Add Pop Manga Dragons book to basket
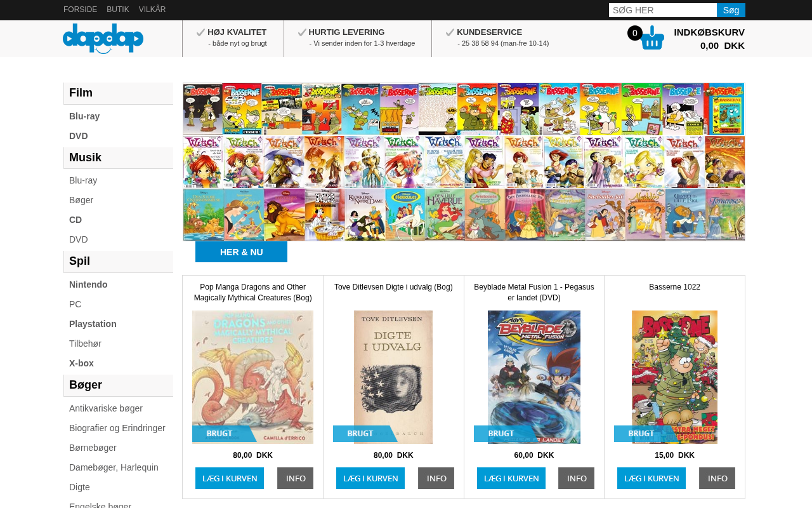Screen dimensions: 812x508 tap(230, 478)
